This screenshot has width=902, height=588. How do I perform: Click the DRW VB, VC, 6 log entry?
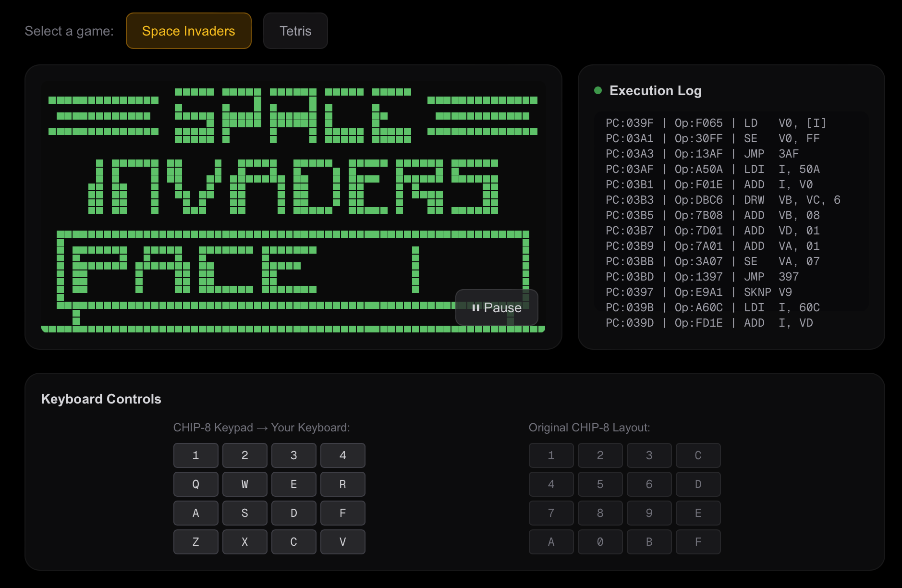pyautogui.click(x=723, y=200)
